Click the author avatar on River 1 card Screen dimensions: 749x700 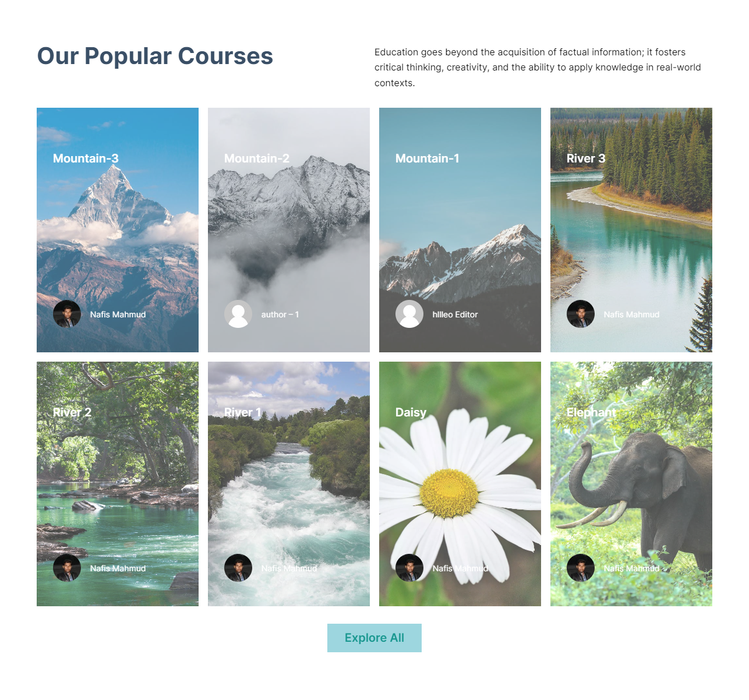(238, 568)
